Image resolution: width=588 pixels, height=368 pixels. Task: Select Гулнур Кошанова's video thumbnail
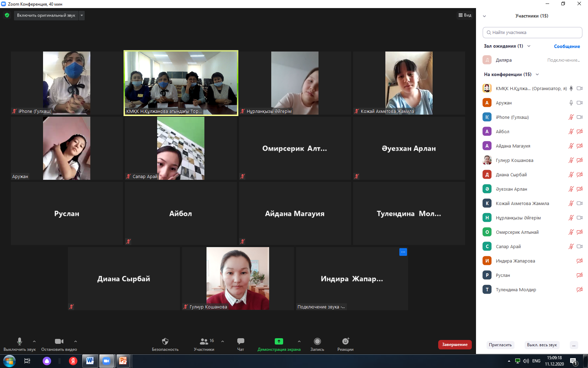(238, 278)
